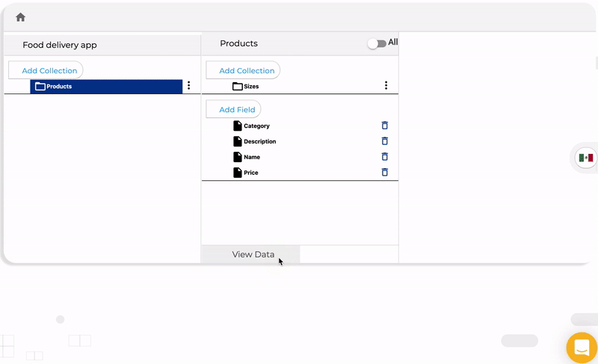Open the Description field
The width and height of the screenshot is (598, 364).
coord(259,141)
